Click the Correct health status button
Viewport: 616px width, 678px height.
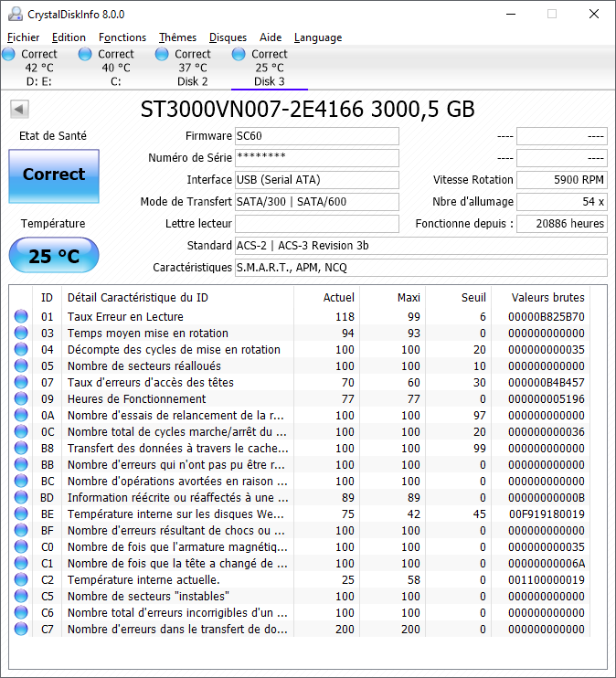(x=54, y=176)
